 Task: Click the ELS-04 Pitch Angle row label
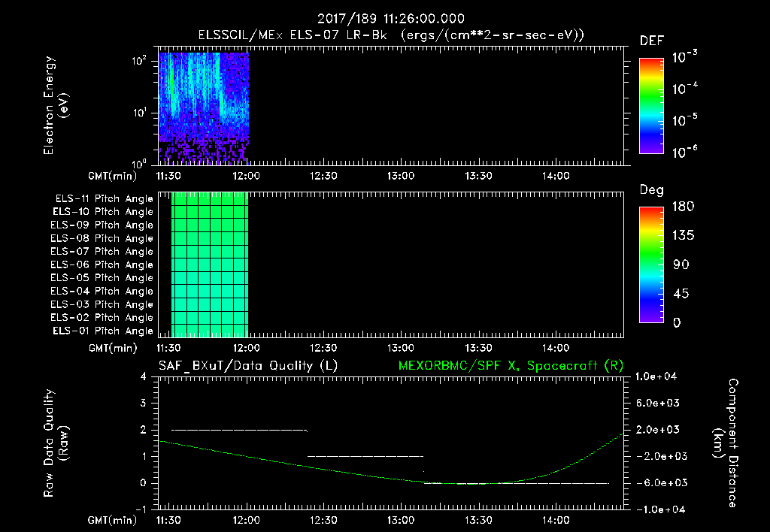pyautogui.click(x=102, y=291)
